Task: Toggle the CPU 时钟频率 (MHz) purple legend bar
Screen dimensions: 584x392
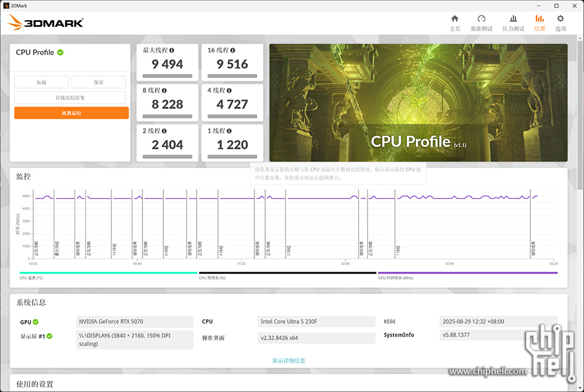Action: coord(468,273)
